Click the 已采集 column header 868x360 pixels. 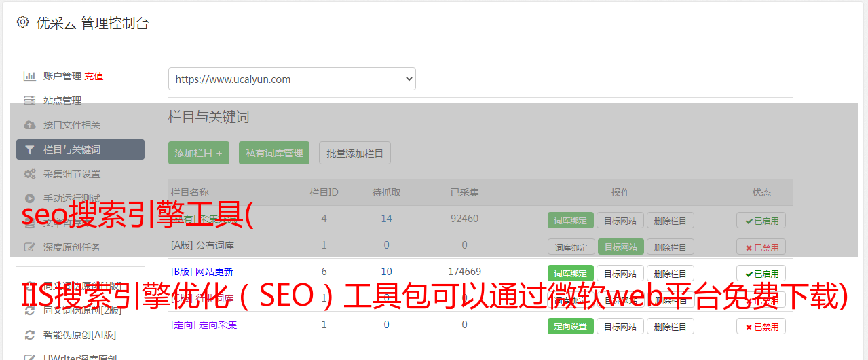[x=464, y=192]
